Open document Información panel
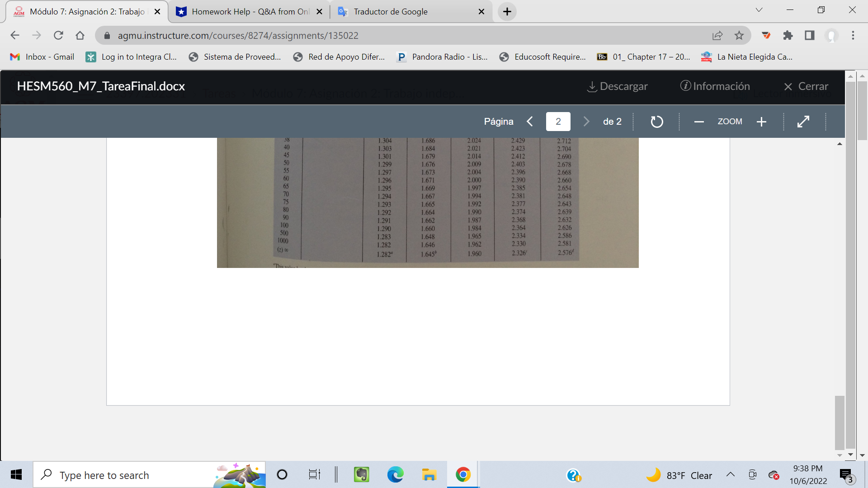868x488 pixels. pyautogui.click(x=714, y=86)
